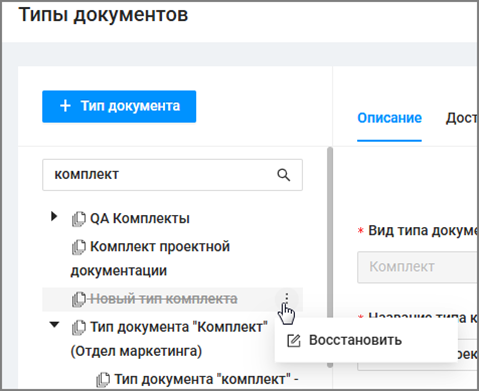Click the tree panel vertical scrollbar
Screen dimensions: 479x391
pyautogui.click(x=330, y=257)
